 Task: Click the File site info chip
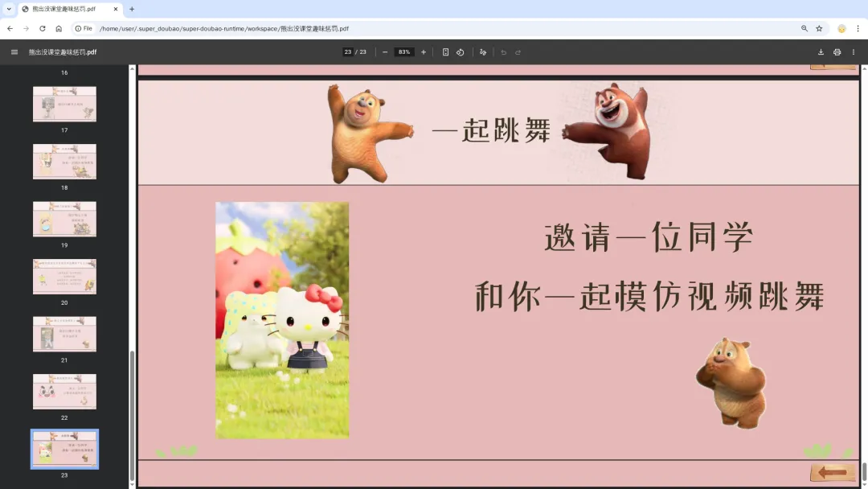pos(84,28)
